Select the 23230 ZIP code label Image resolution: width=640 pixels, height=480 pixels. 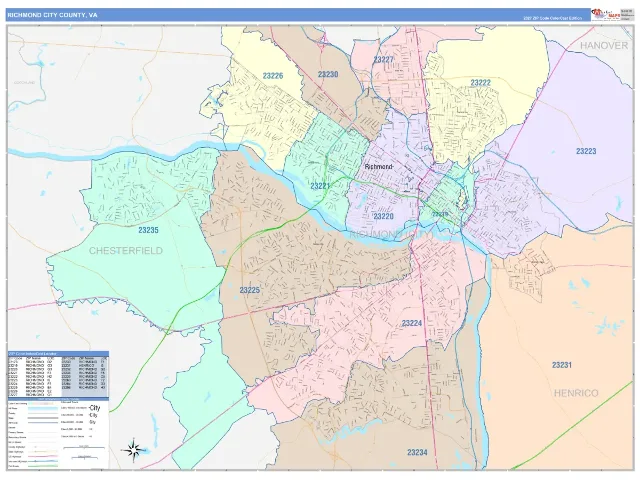[328, 74]
